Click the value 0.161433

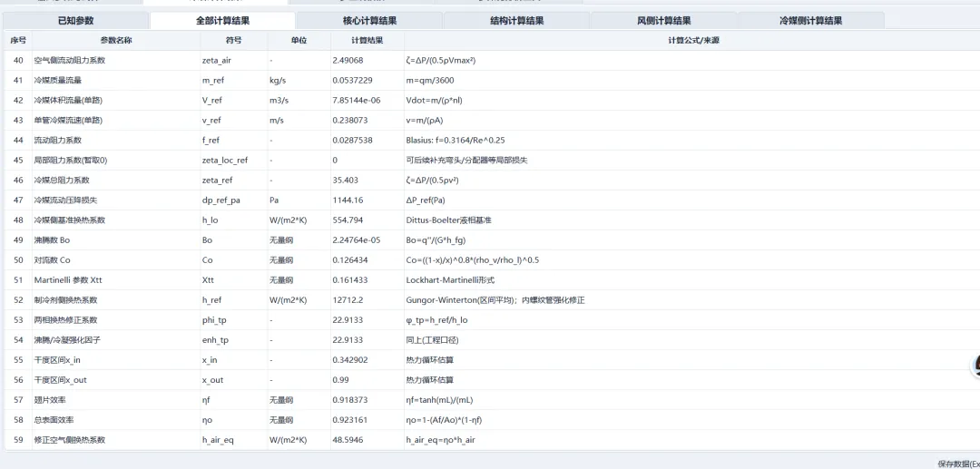[x=350, y=280]
